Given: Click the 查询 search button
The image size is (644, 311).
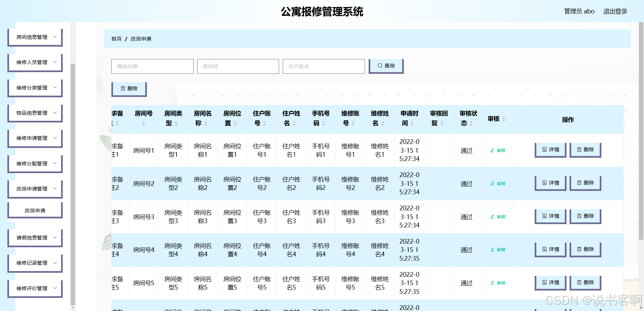Looking at the screenshot, I should click(x=386, y=66).
